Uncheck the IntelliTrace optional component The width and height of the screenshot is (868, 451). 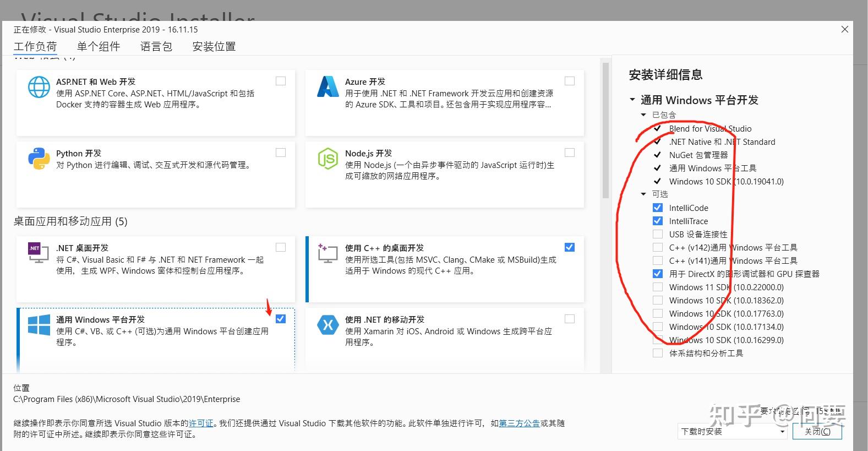tap(658, 221)
